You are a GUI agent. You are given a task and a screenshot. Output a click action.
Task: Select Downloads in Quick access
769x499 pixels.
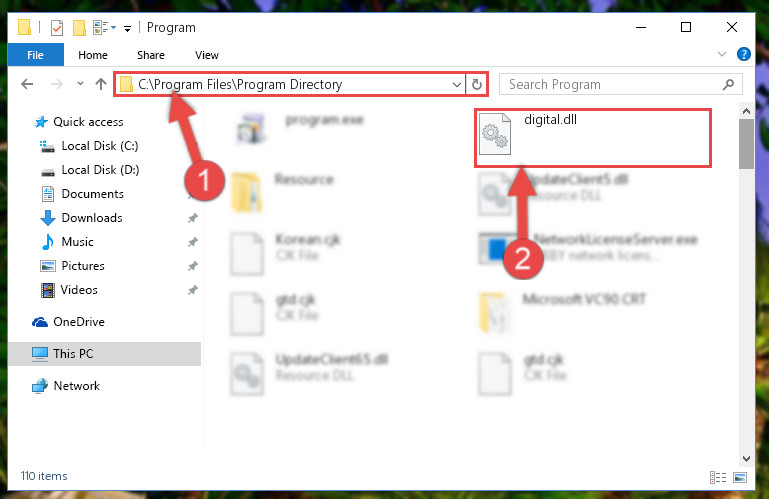[x=92, y=218]
